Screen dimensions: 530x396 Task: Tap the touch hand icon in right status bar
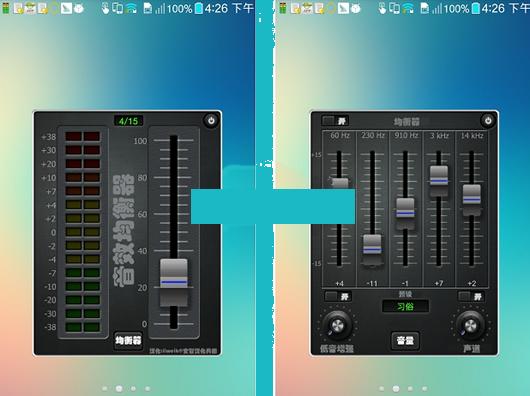[x=382, y=8]
